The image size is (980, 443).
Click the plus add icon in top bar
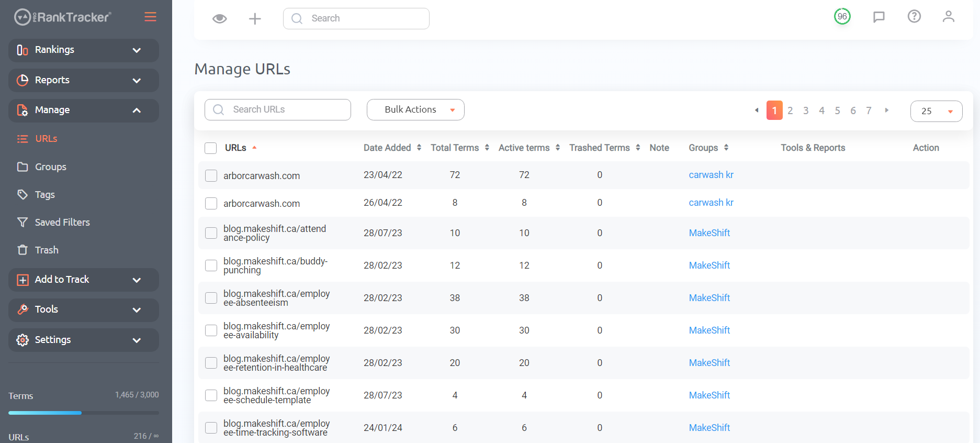pos(255,19)
